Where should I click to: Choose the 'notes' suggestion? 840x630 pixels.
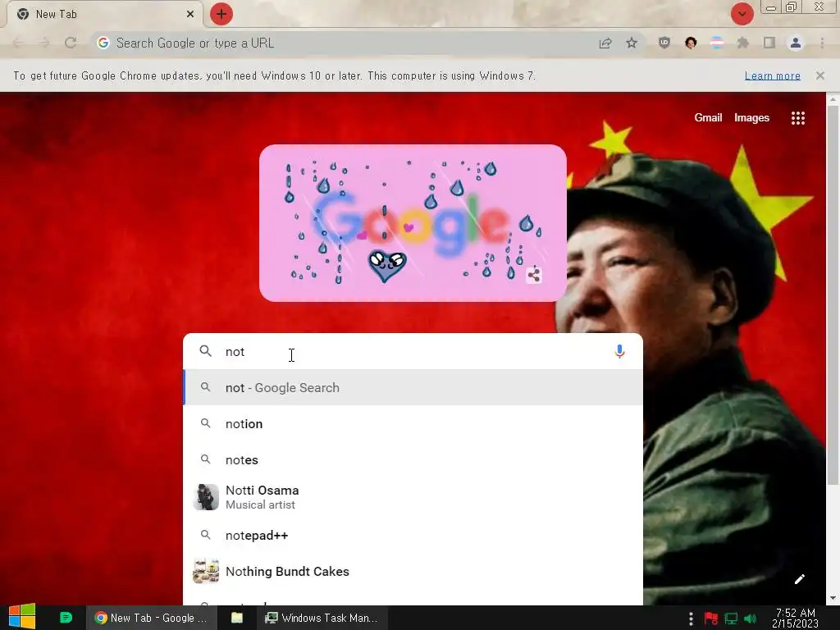click(413, 459)
